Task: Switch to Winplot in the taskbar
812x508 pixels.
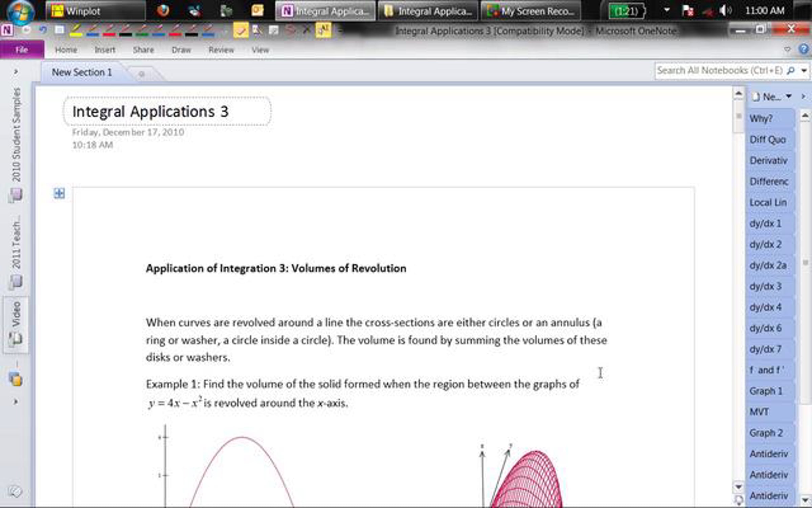Action: click(x=95, y=11)
